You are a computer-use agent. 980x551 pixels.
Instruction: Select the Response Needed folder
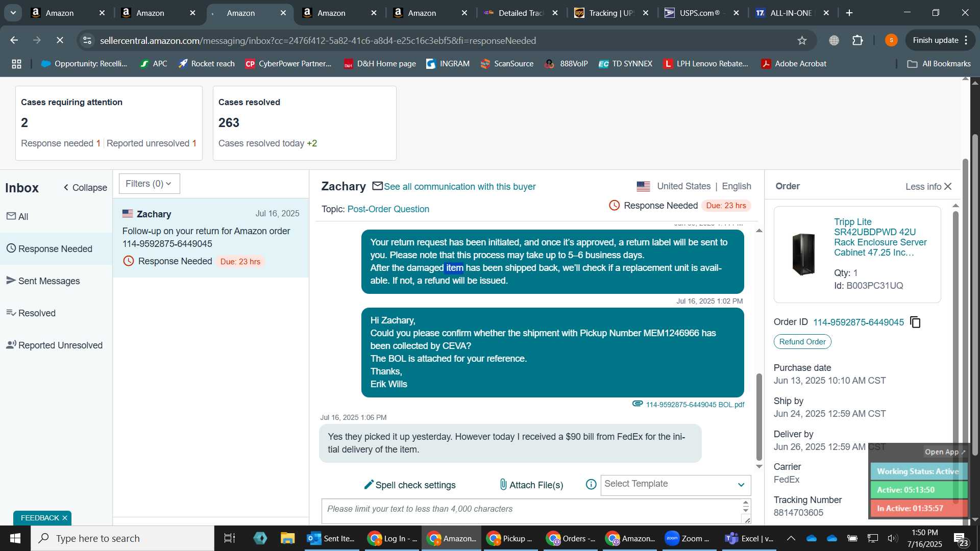pos(56,249)
